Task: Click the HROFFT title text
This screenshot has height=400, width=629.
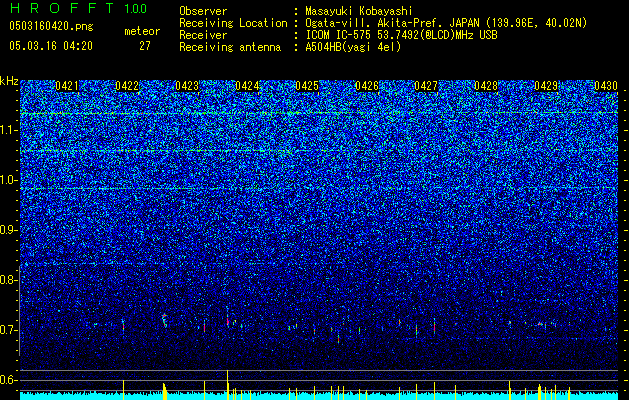Action: (x=62, y=8)
